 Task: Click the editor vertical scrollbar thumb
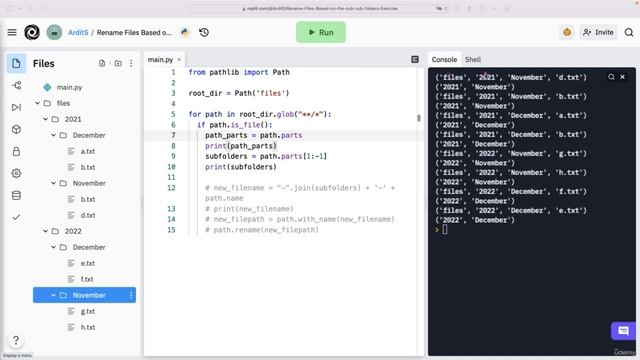(x=418, y=118)
